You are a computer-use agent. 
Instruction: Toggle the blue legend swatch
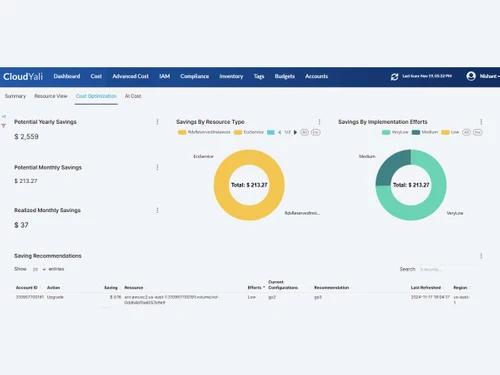(271, 132)
